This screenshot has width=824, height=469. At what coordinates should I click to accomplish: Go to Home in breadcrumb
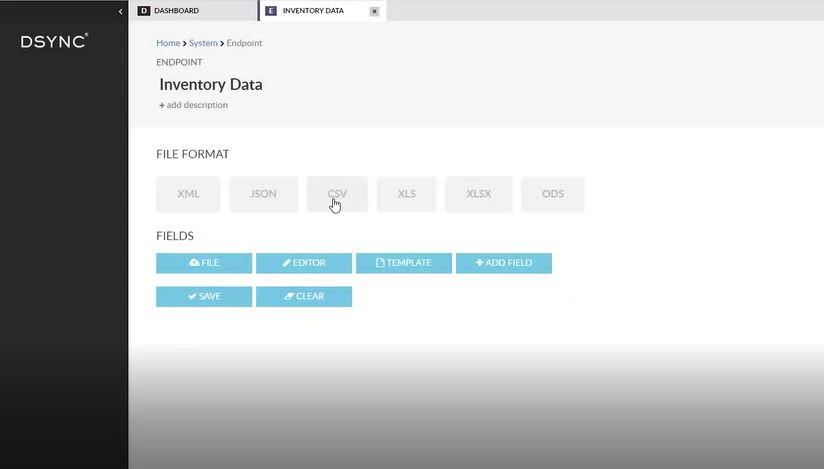[x=168, y=43]
